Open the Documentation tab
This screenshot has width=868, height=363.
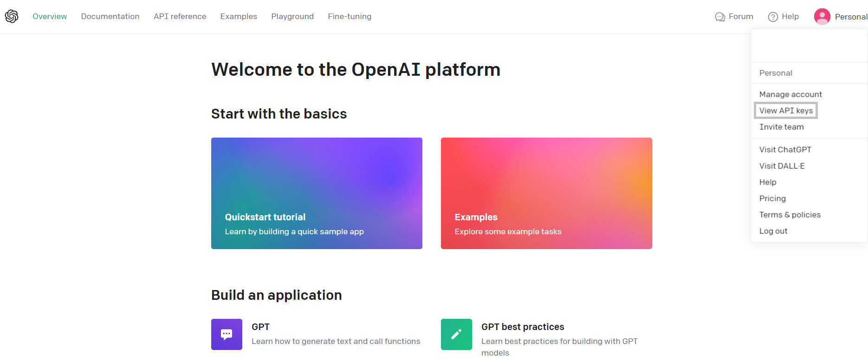[110, 16]
